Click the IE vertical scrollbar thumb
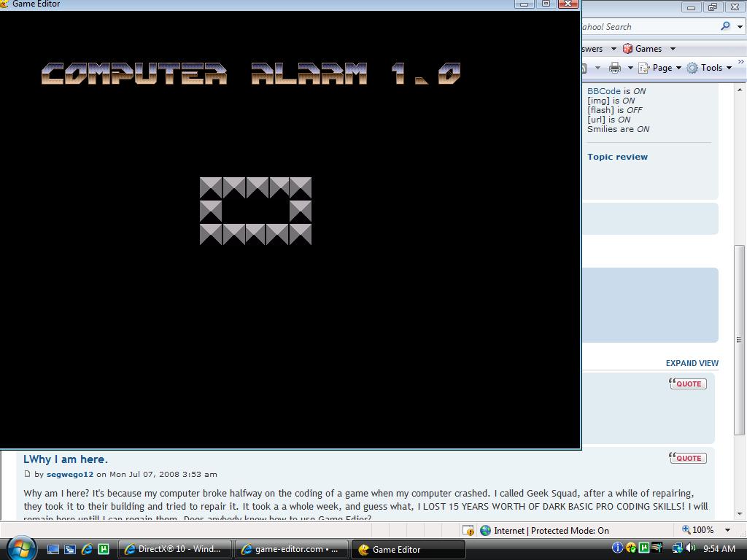Viewport: 747px width, 560px height. point(740,340)
